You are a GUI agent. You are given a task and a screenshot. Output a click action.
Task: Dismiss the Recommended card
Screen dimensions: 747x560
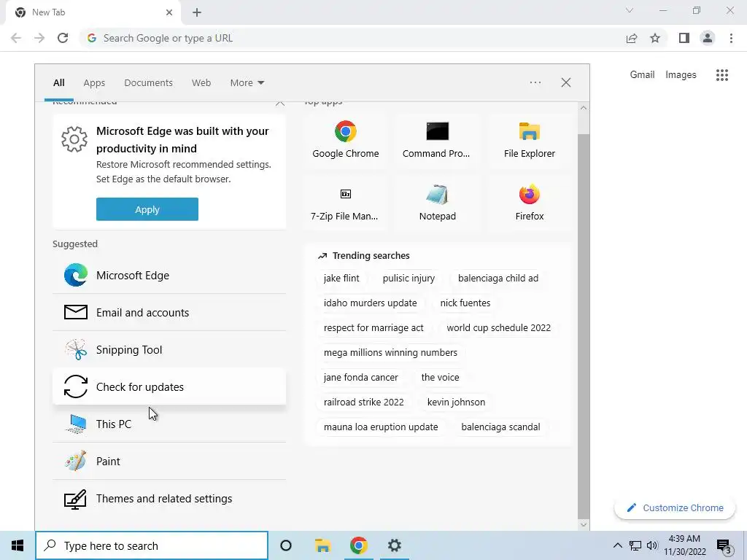tap(280, 103)
